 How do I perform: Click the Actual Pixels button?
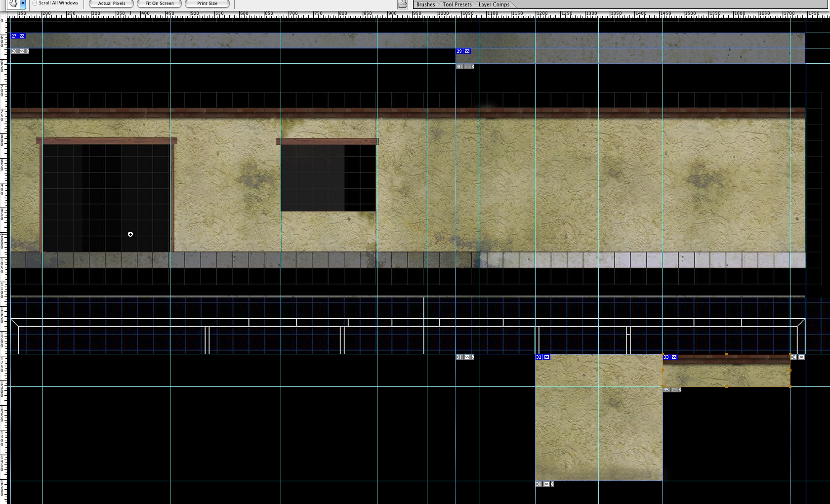112,3
